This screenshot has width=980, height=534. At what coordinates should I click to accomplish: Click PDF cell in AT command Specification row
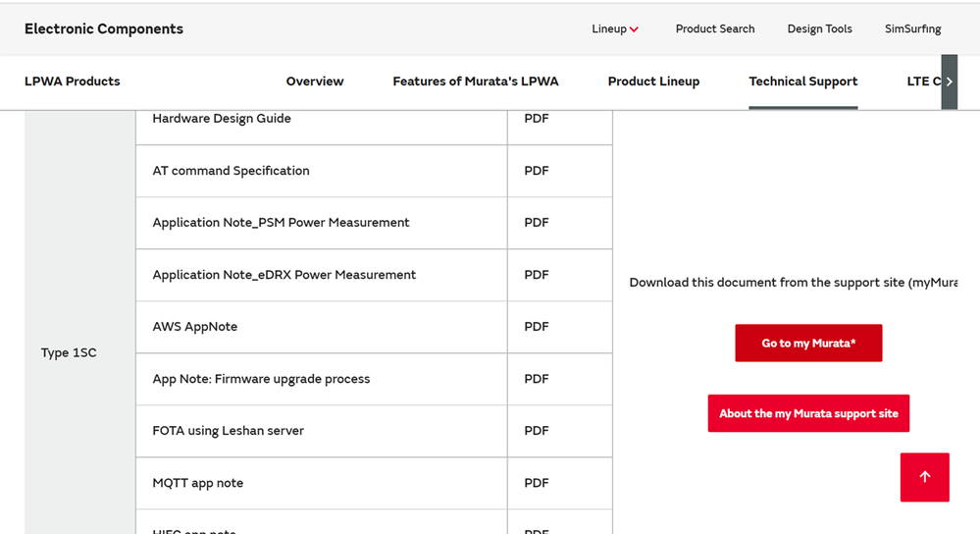[559, 171]
